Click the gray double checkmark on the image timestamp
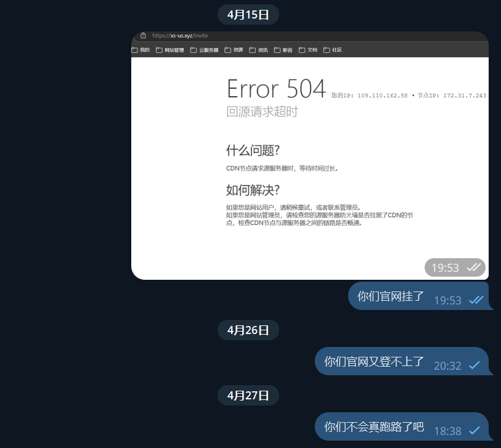 pos(472,267)
